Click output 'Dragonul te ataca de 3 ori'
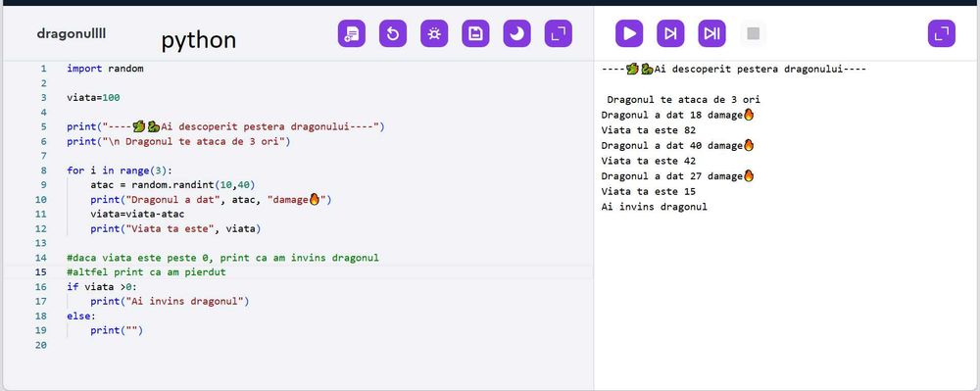This screenshot has width=980, height=391. 684,100
